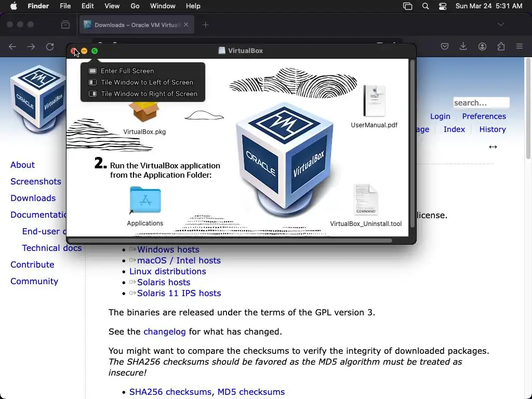Open the changelog link
532x399 pixels.
pyautogui.click(x=165, y=331)
